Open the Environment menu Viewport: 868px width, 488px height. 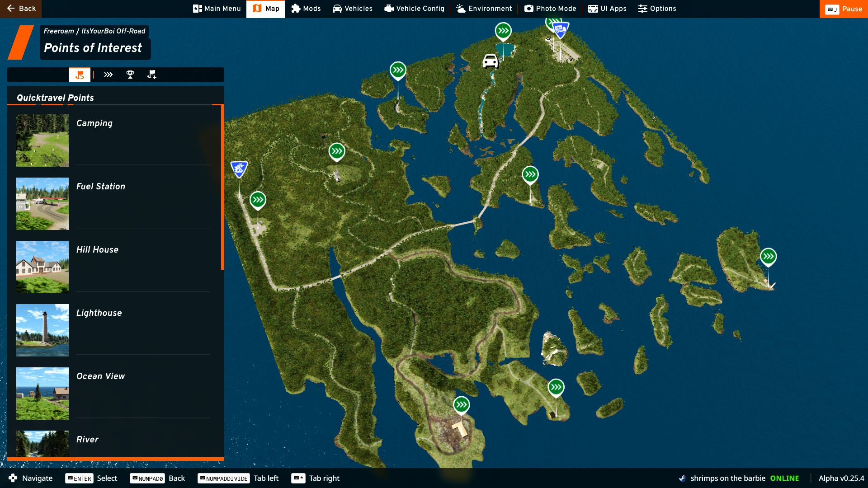tap(484, 9)
